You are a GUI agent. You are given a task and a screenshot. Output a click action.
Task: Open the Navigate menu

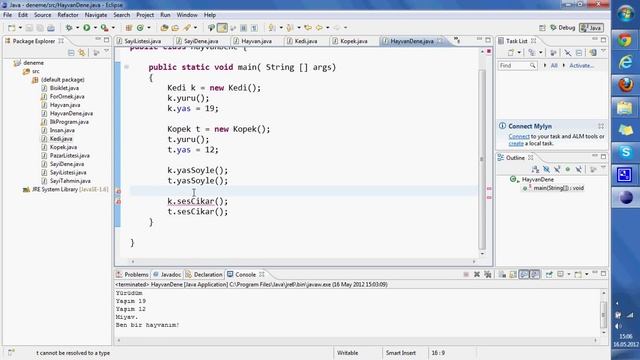coord(96,15)
